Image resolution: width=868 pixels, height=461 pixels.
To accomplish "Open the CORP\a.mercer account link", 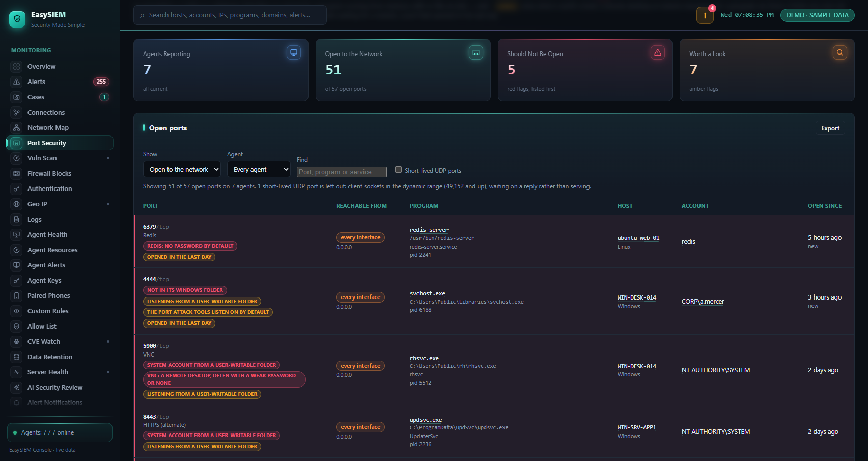I will tap(703, 302).
